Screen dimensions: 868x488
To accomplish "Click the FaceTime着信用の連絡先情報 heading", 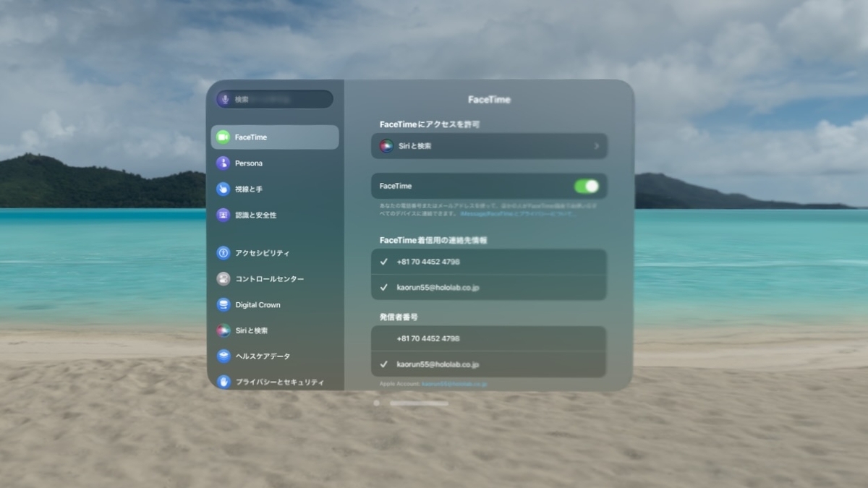I will click(433, 240).
